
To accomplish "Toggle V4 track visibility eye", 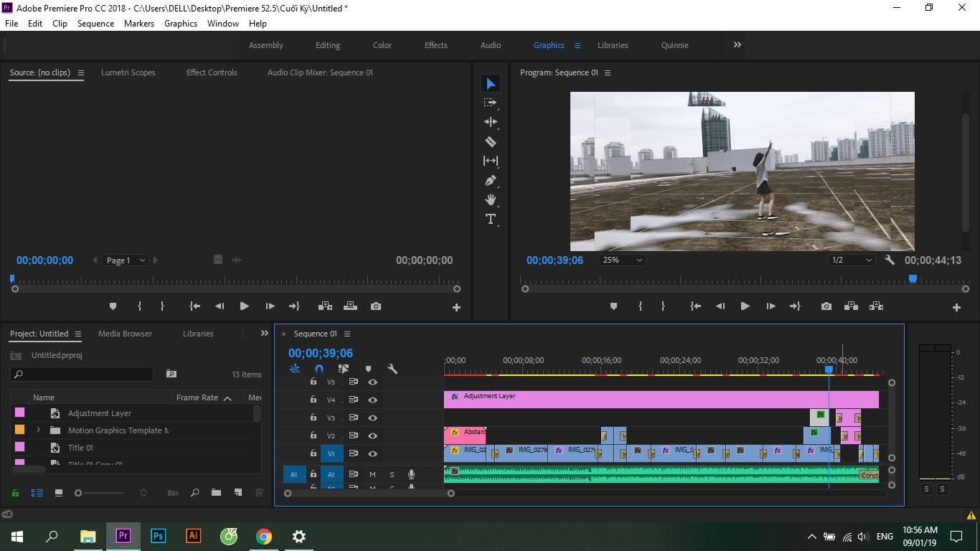I will 372,400.
